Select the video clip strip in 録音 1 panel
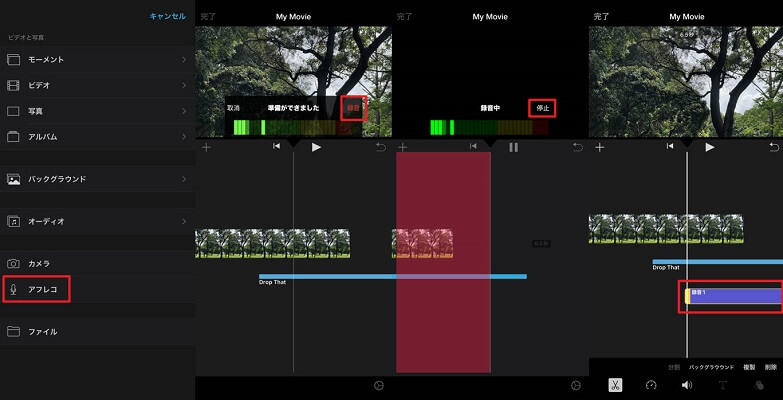 (666, 229)
